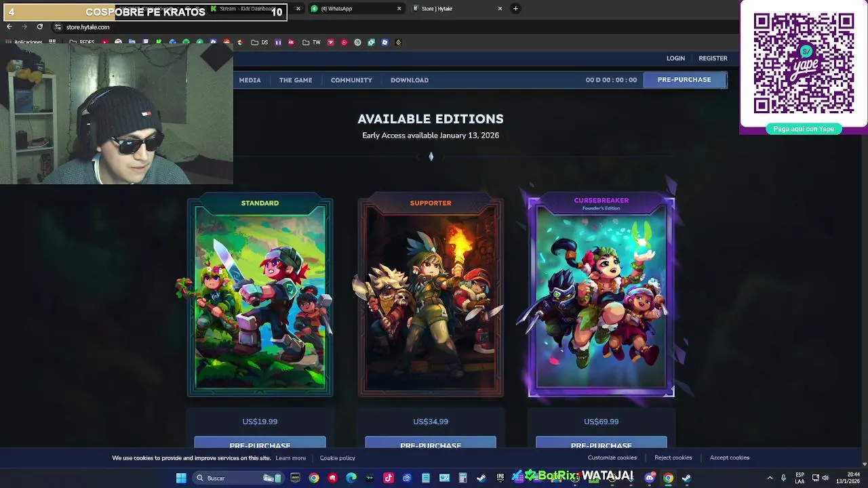The image size is (868, 488).
Task: Click the Paga aquí con Yape label
Action: coord(804,129)
